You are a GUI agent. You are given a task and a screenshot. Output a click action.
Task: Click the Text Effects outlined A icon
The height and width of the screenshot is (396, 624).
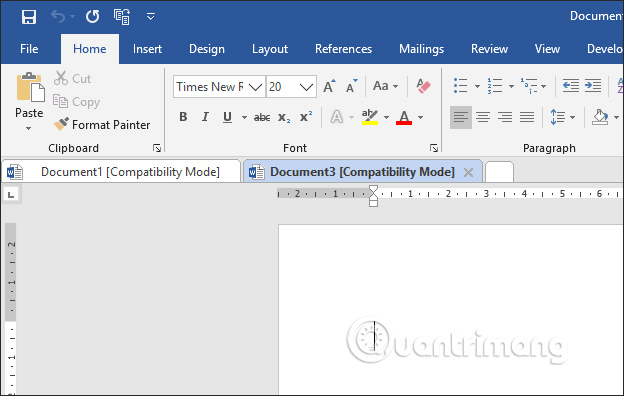click(x=337, y=117)
